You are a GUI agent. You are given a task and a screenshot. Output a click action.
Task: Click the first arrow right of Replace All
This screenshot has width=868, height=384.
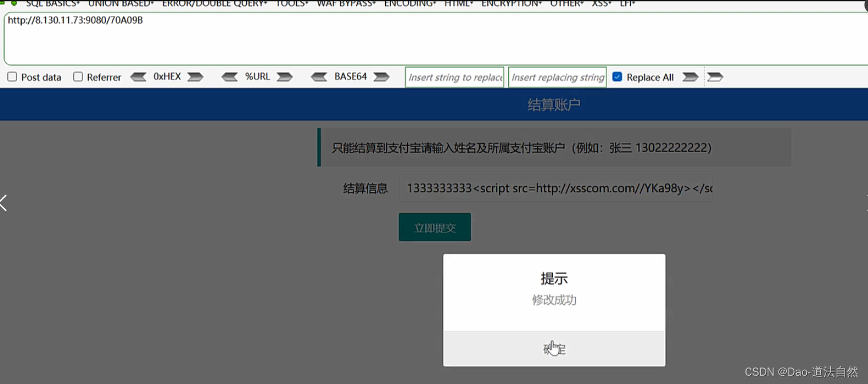tap(690, 77)
